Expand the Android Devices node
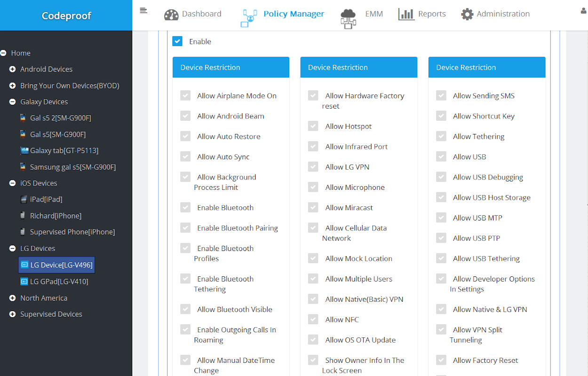588x376 pixels. pos(12,69)
